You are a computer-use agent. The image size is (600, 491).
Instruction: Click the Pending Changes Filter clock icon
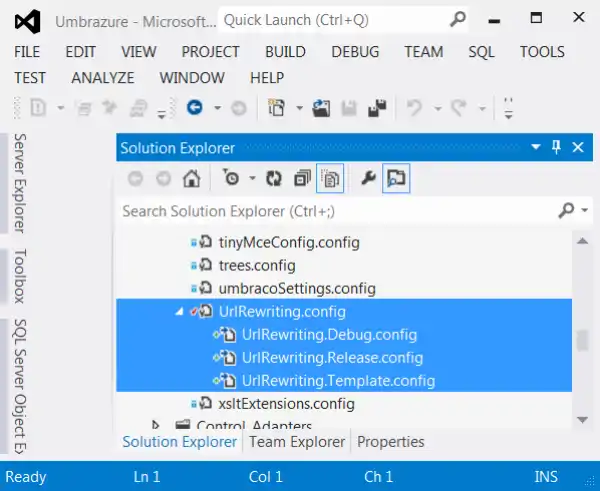(x=231, y=178)
